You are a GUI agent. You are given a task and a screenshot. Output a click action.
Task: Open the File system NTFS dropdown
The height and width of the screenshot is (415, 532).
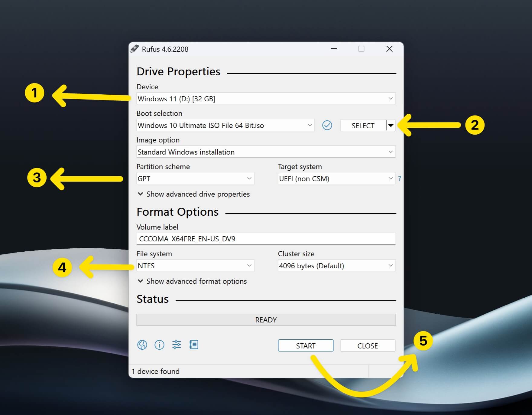coord(195,266)
